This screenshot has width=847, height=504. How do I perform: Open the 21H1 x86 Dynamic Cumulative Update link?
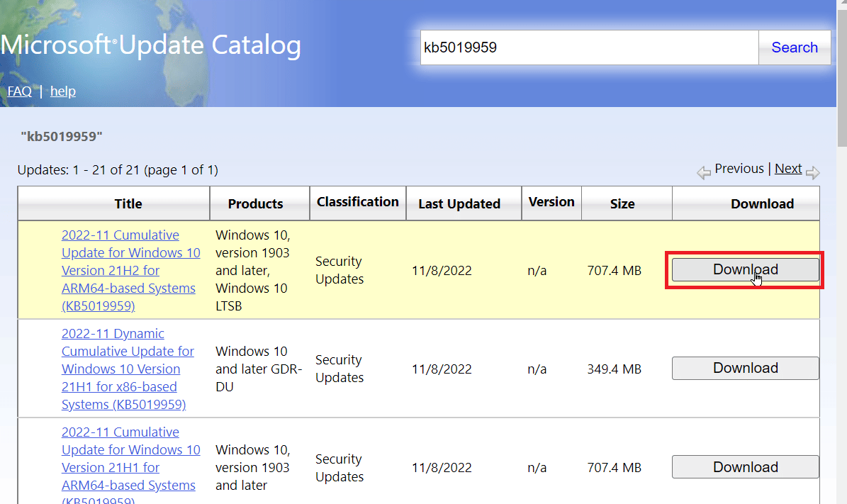coord(128,369)
